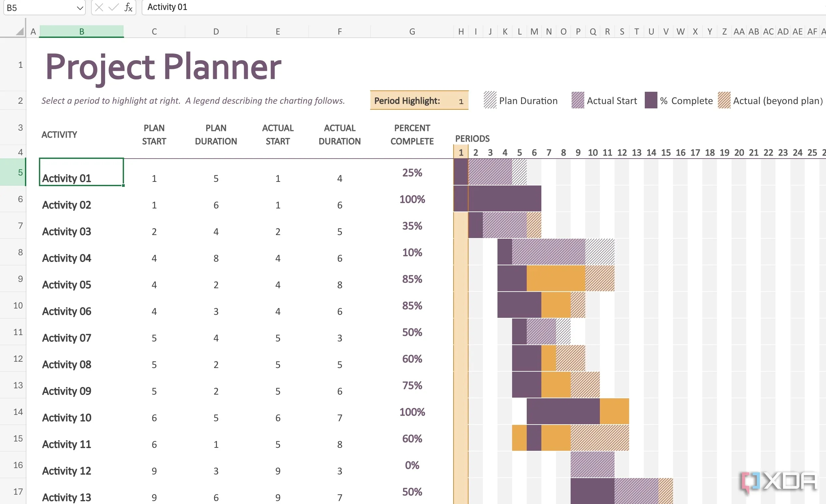This screenshot has width=826, height=504.
Task: Select the Period Highlight value cell
Action: 461,100
